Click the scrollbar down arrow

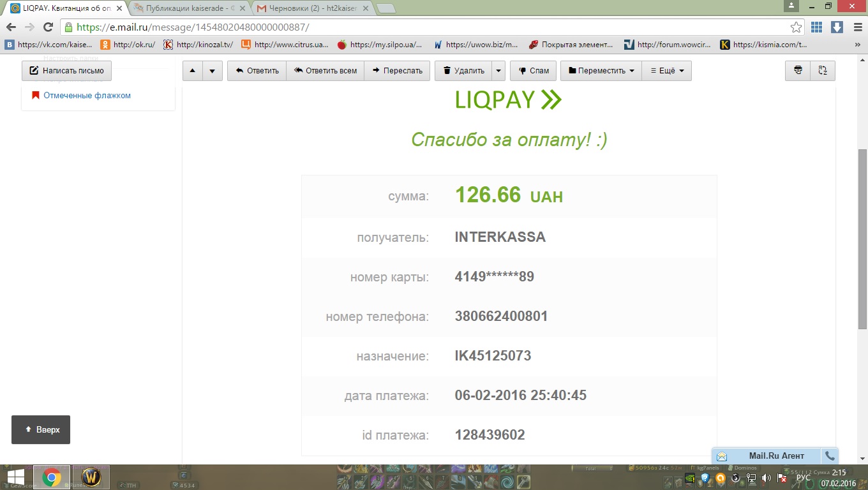862,459
